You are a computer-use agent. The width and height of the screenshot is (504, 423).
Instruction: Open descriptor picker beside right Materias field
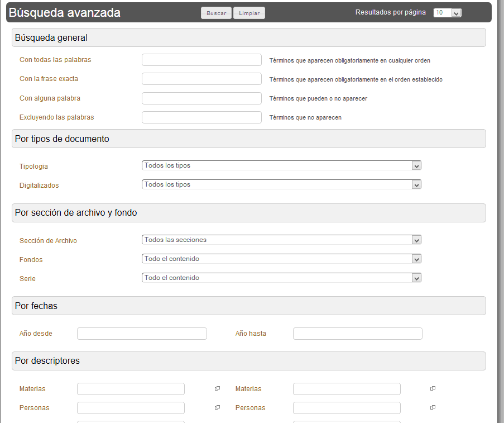433,388
